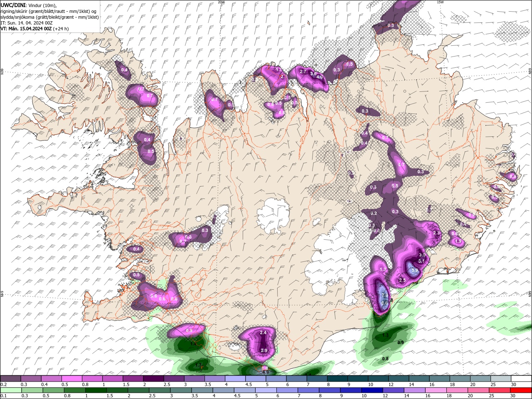The width and height of the screenshot is (532, 399).
Task: Click the 'VT: Mán. 15.04.2024 00Z (+24 h)' line
Action: 35,29
